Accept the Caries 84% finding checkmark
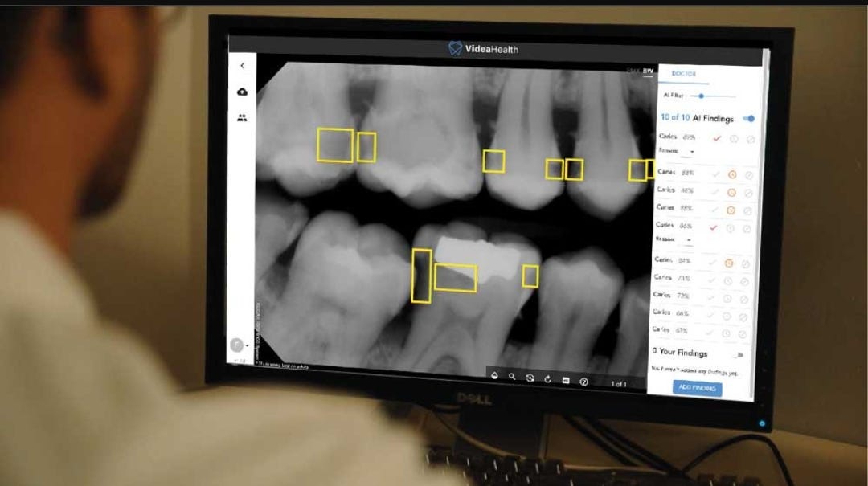 (712, 263)
